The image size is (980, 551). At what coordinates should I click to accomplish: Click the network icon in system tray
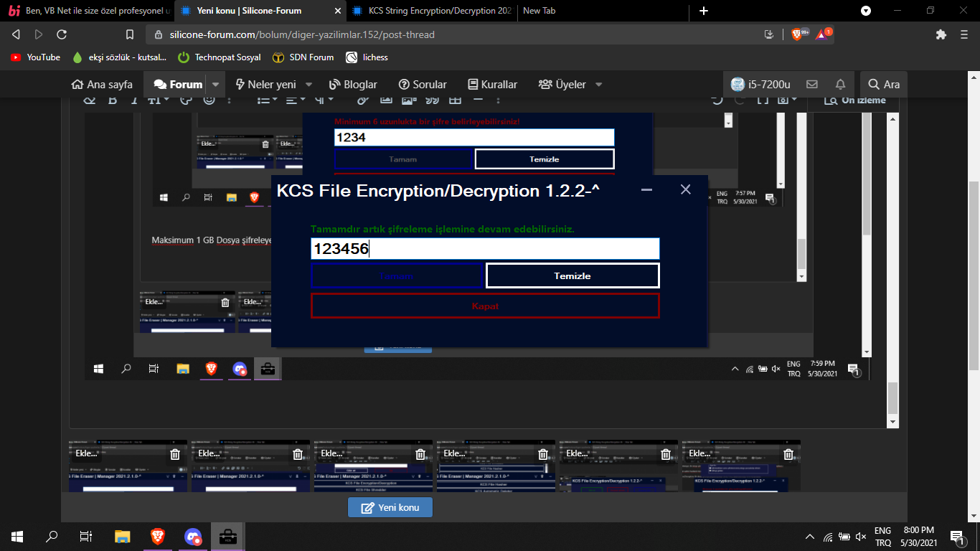coord(828,536)
